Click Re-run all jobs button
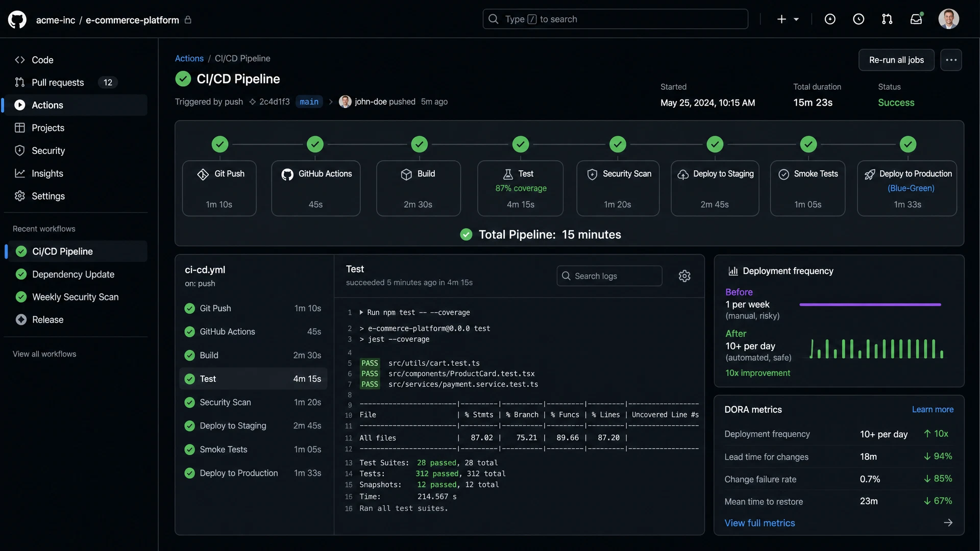Screen dimensions: 980x551 point(896,60)
